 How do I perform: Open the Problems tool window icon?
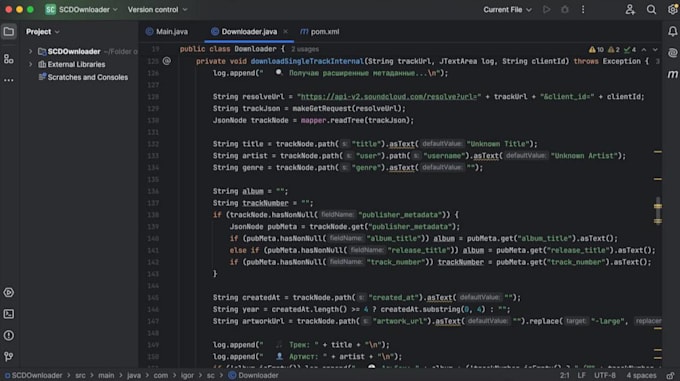(x=9, y=335)
